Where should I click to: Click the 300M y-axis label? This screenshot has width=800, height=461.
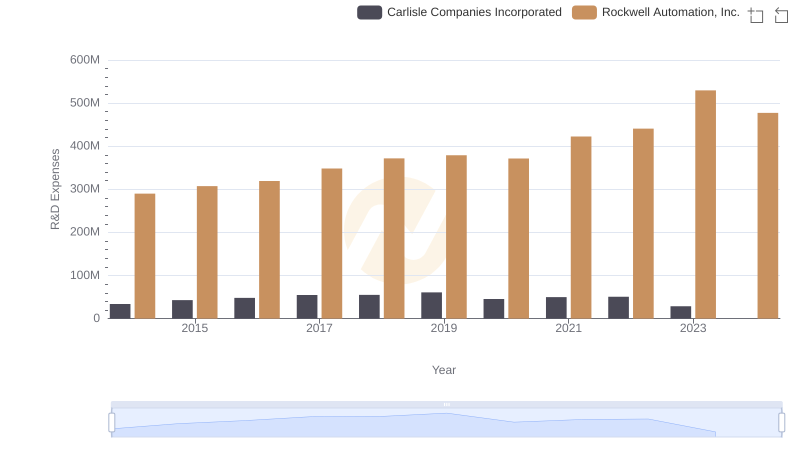tap(85, 189)
